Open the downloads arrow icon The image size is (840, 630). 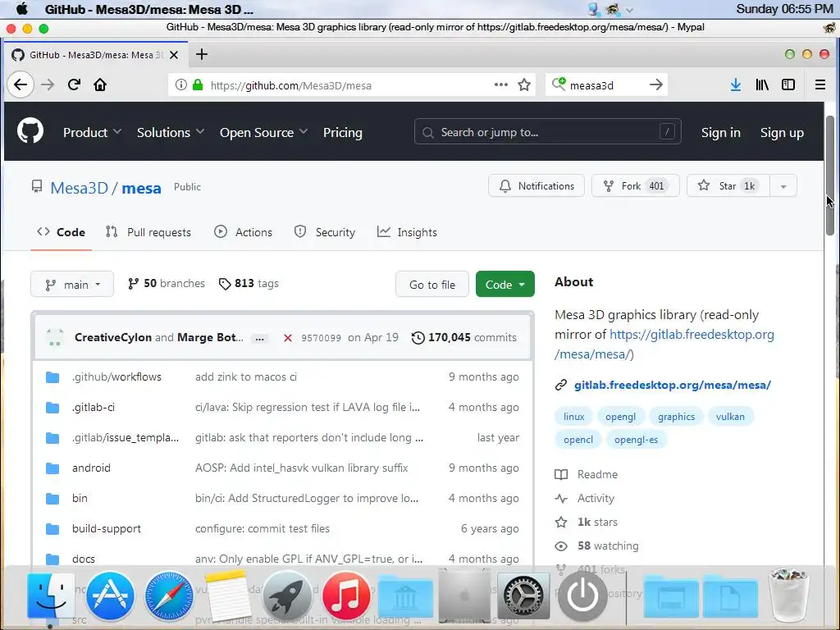click(x=736, y=84)
